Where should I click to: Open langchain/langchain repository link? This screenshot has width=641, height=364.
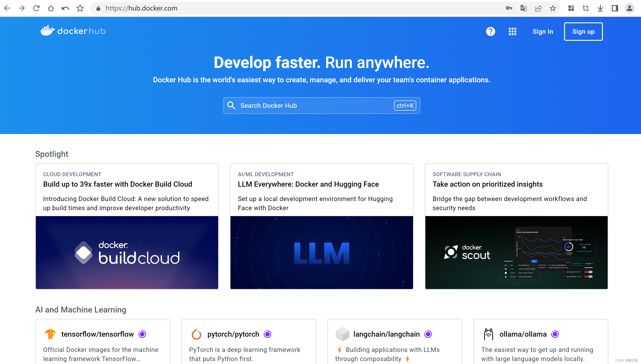coord(387,334)
